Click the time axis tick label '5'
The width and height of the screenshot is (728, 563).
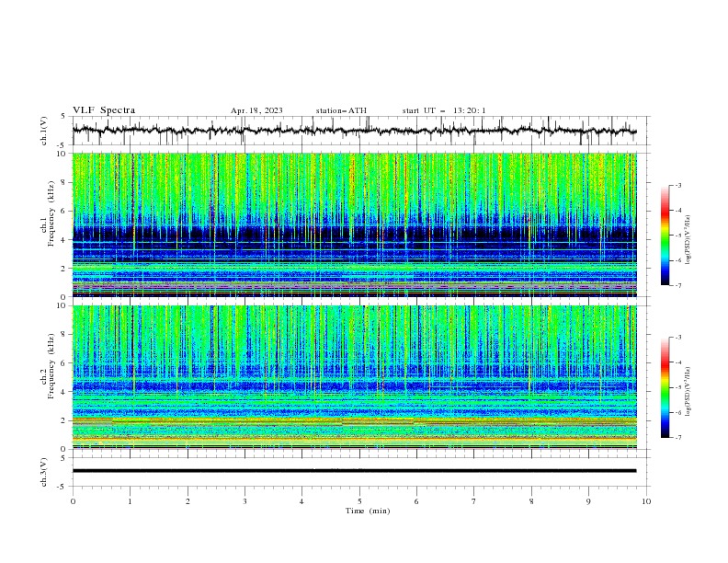click(359, 501)
